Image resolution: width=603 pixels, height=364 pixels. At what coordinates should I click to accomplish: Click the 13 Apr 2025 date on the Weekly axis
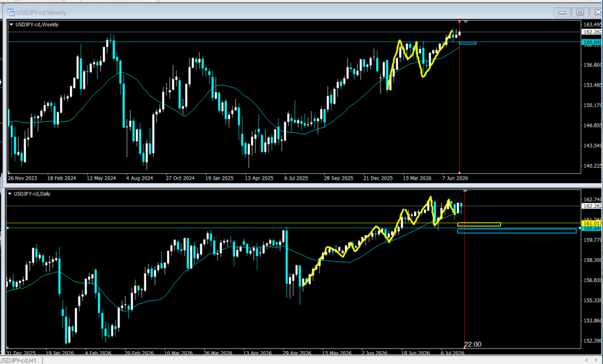(x=259, y=178)
